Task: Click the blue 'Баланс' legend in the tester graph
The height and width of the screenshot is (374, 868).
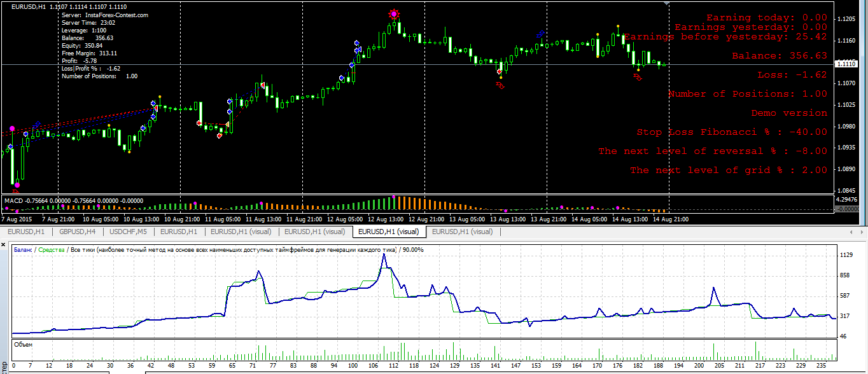Action: tap(24, 250)
